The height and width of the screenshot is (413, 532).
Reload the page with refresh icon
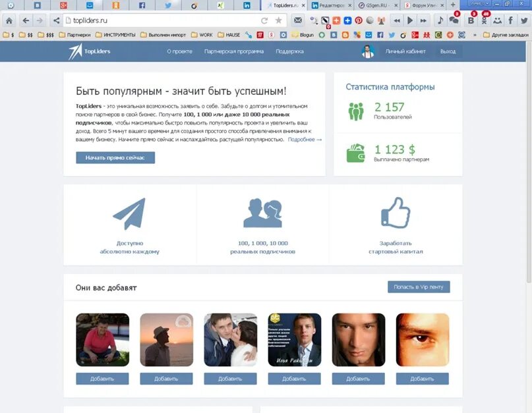tap(264, 20)
